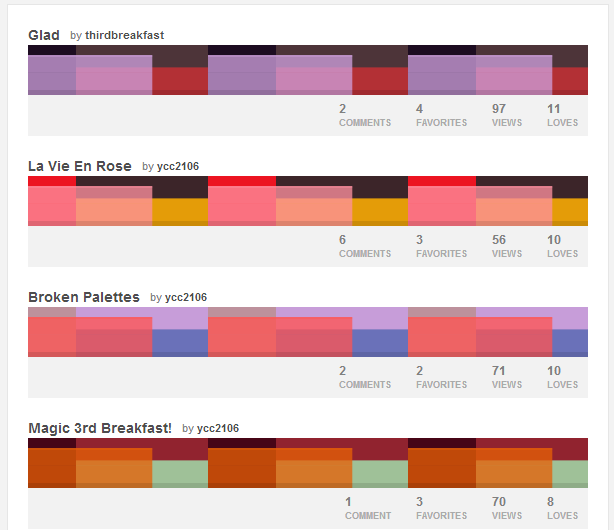Pick the orange swatch in La Vie En Rose
This screenshot has height=530, width=614.
coord(180,211)
